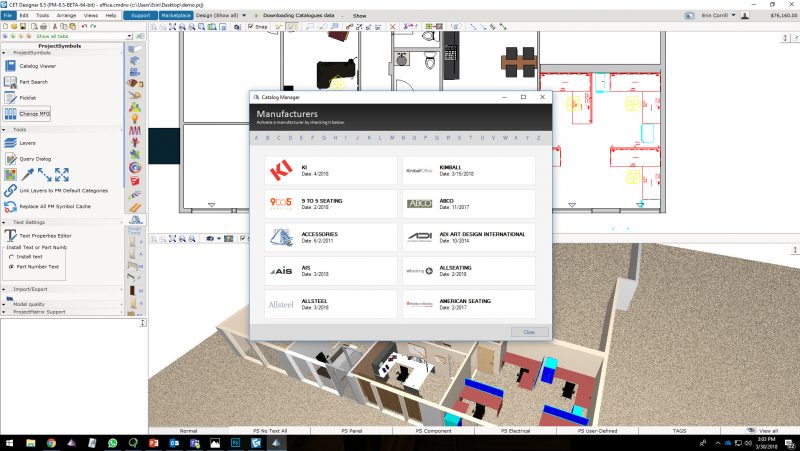800x451 pixels.
Task: Select the 9 TO 5 SEATING manufacturer
Action: coord(331,204)
